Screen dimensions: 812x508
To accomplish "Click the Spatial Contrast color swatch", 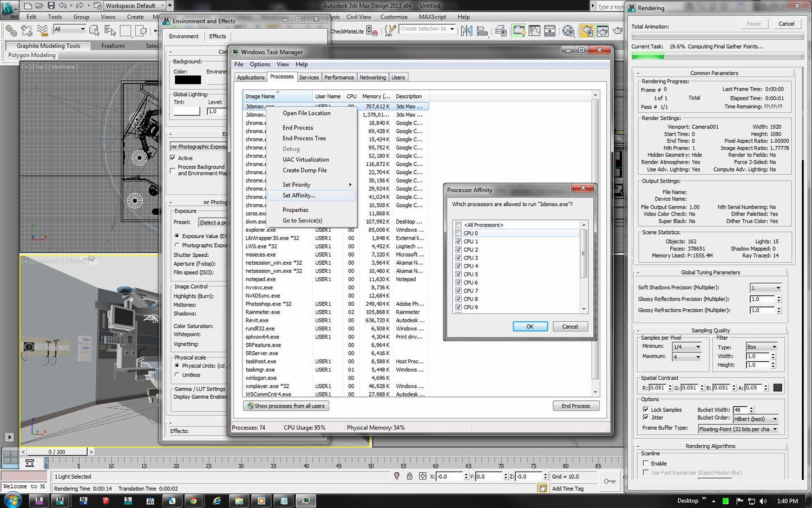I will tap(777, 388).
